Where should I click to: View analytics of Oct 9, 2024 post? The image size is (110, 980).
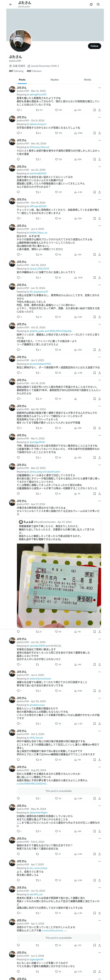point(75,133)
